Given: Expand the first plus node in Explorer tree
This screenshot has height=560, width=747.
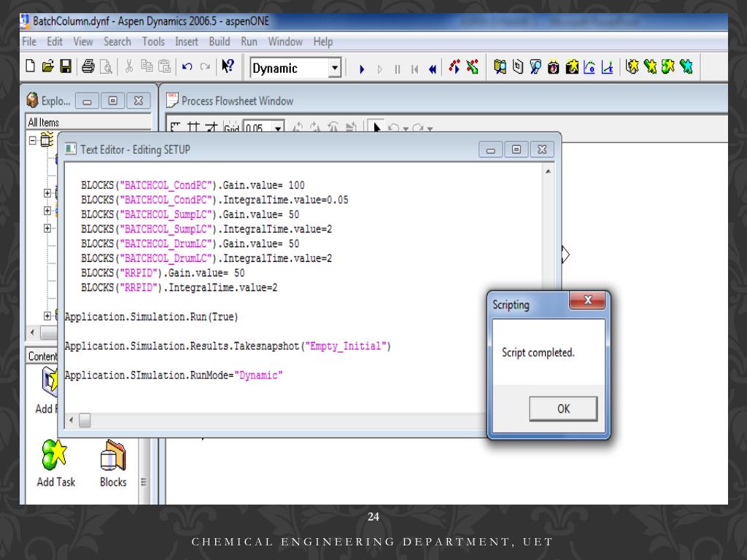Looking at the screenshot, I should pos(47,192).
